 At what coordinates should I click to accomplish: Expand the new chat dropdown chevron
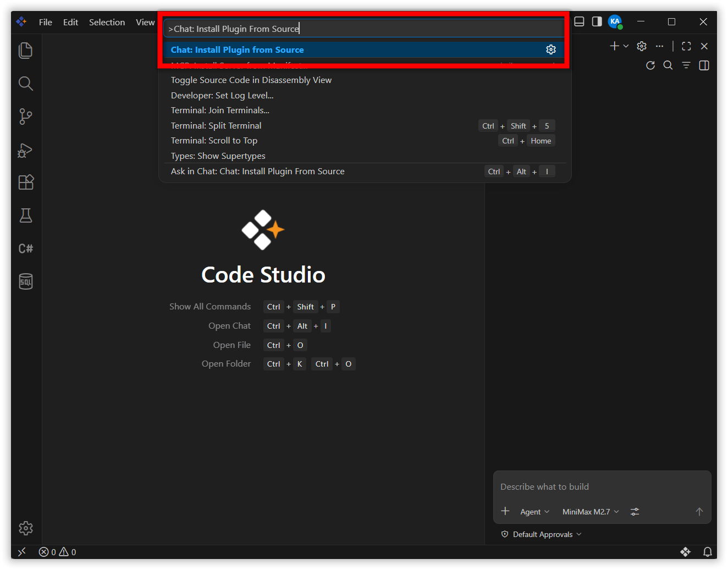[626, 46]
